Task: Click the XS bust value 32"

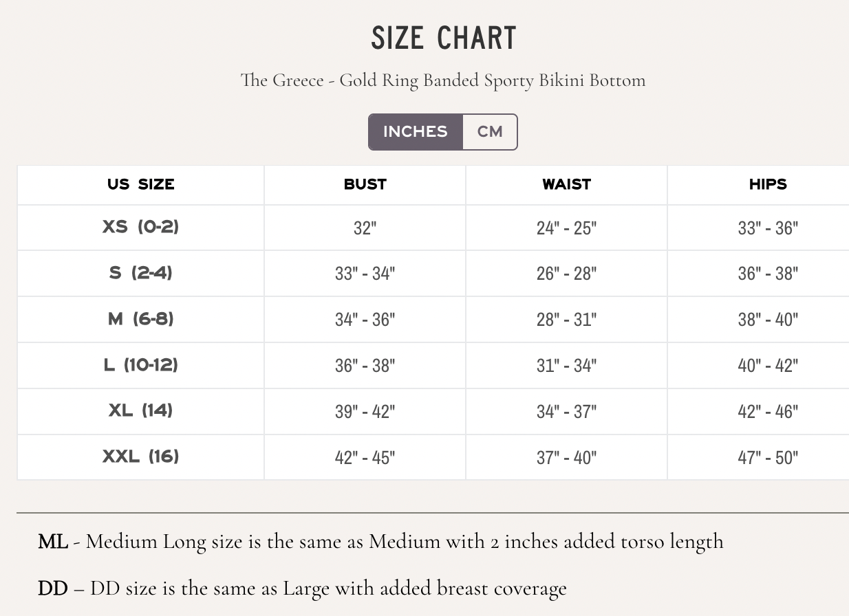Action: click(365, 228)
